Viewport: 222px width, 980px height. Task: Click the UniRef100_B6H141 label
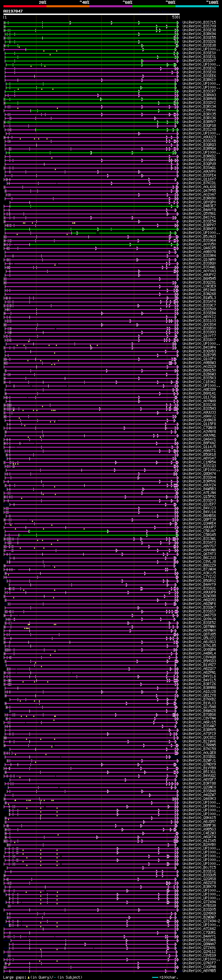pyautogui.click(x=199, y=393)
